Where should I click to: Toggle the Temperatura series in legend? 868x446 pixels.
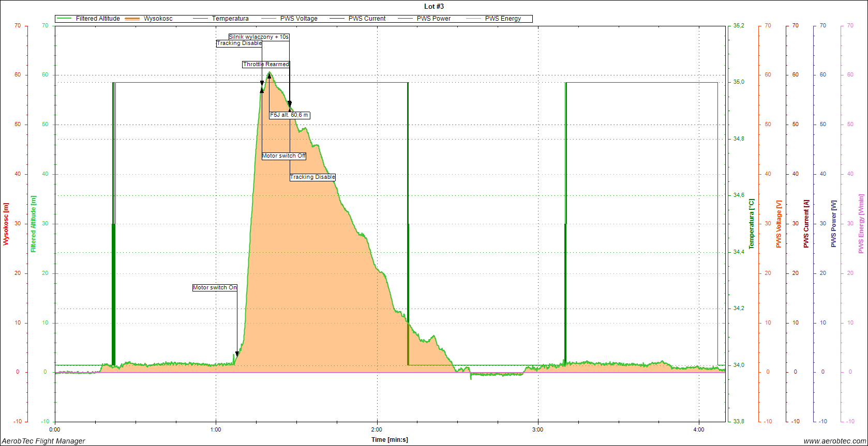pyautogui.click(x=230, y=19)
